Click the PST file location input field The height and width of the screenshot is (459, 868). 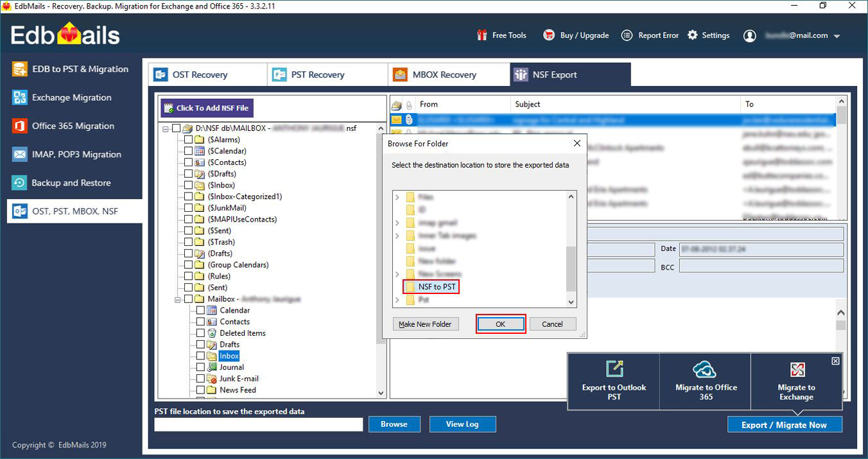[259, 424]
